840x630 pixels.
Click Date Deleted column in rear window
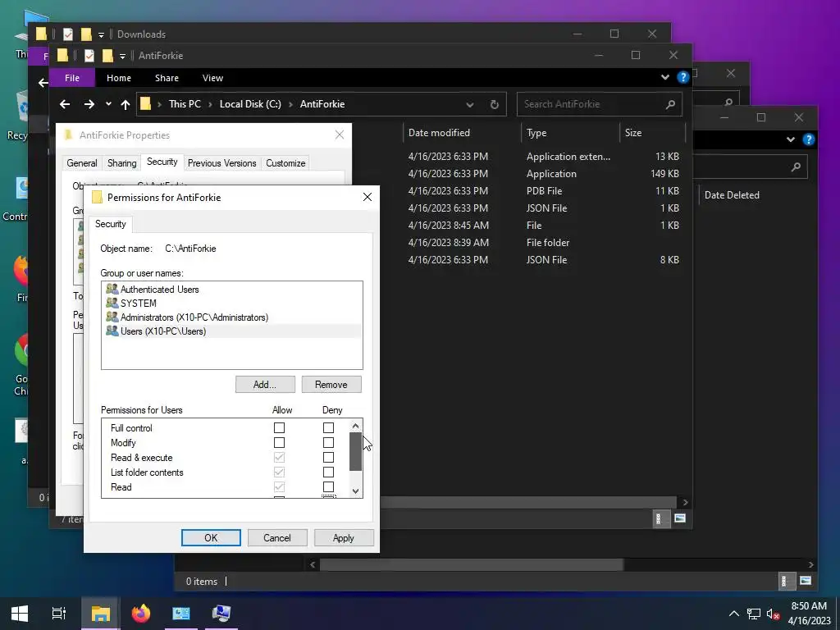[732, 195]
